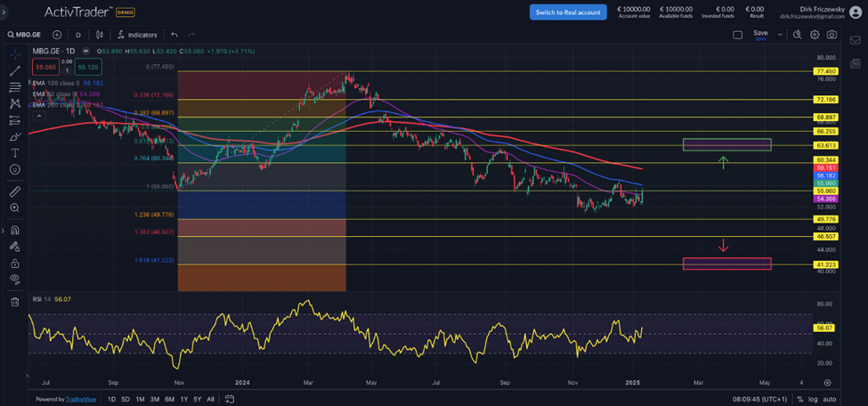Activate the zoom-in magnifier tool
This screenshot has width=868, height=406.
point(14,207)
